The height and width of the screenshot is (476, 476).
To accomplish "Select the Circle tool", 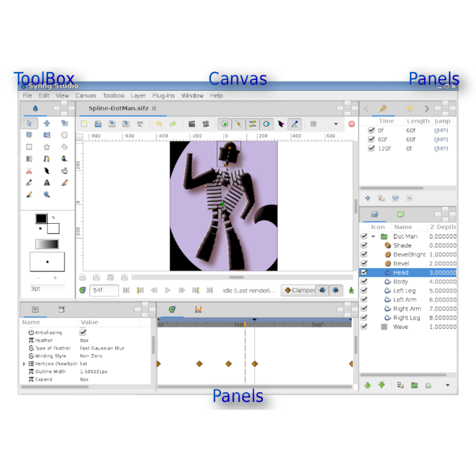I will (x=64, y=135).
